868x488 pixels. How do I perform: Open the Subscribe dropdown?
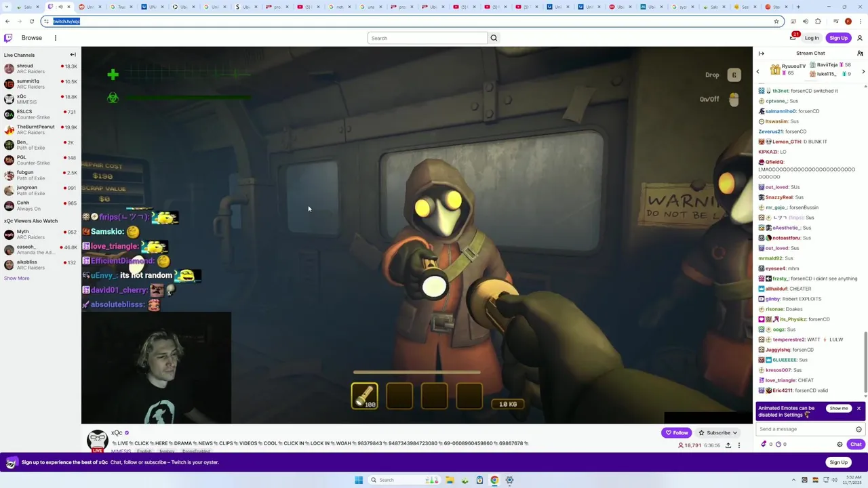pyautogui.click(x=718, y=432)
